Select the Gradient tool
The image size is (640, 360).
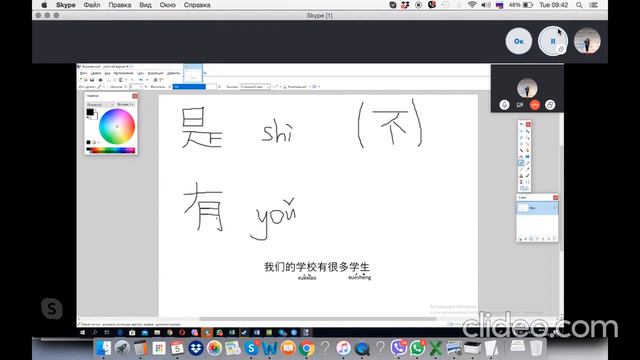(x=528, y=156)
